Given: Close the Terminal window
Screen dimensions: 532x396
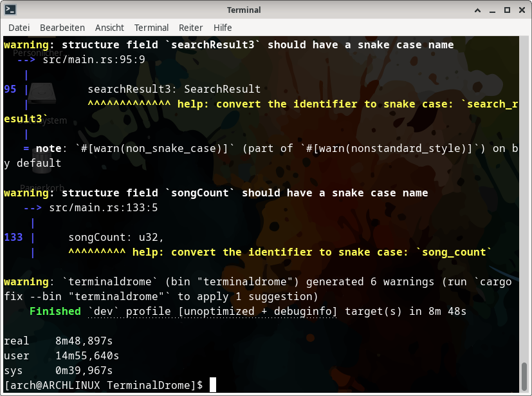Looking at the screenshot, I should (520, 10).
